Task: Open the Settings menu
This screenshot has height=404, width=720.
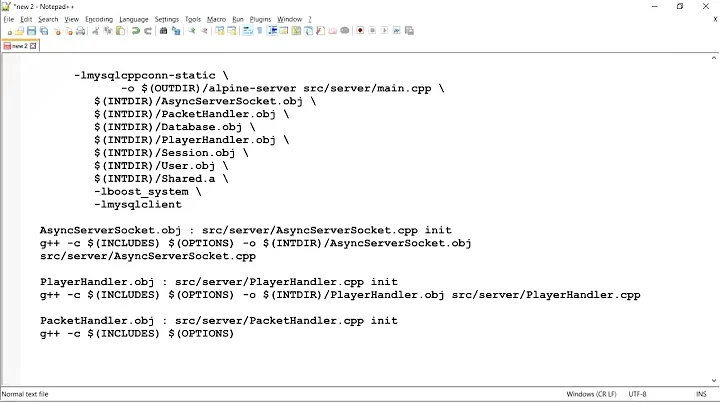Action: (166, 19)
